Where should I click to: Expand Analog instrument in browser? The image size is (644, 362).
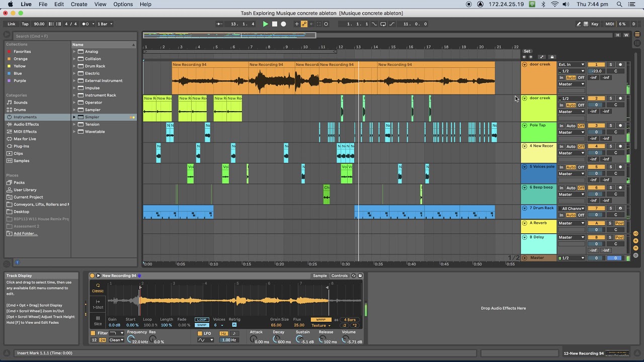point(74,51)
